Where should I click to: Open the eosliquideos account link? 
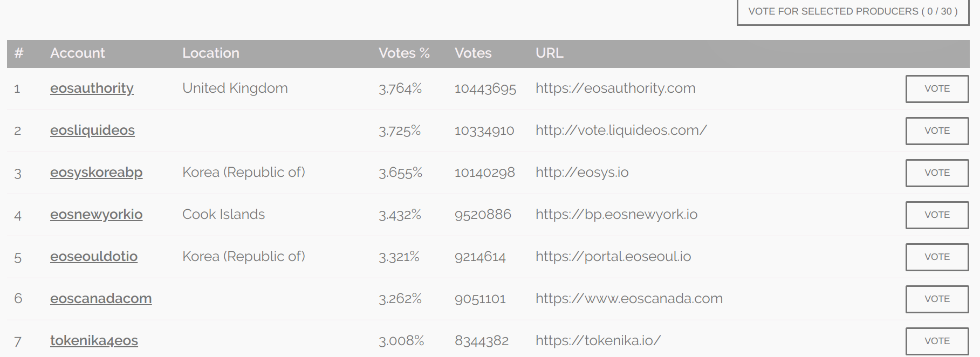coord(92,131)
